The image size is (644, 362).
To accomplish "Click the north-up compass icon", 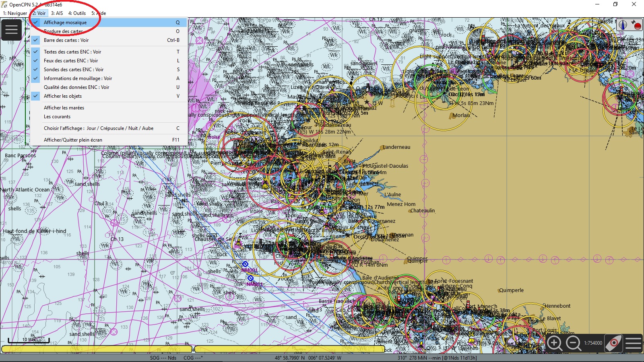I will pos(623,25).
